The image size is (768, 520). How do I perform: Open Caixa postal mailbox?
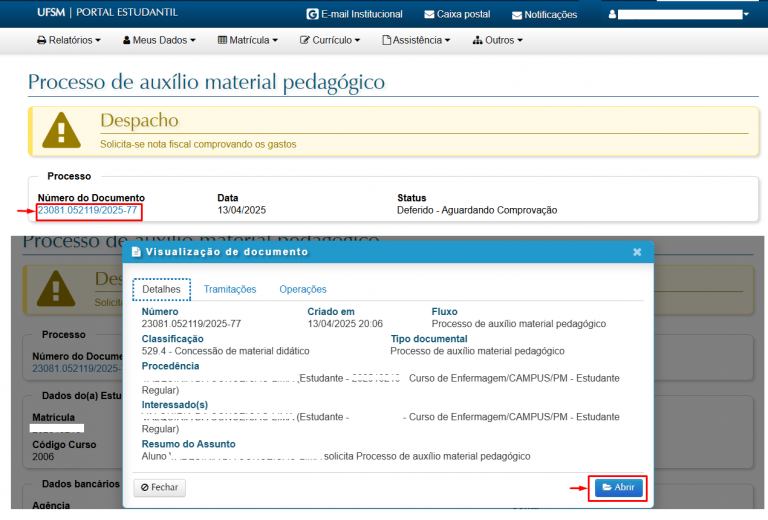[x=456, y=15]
